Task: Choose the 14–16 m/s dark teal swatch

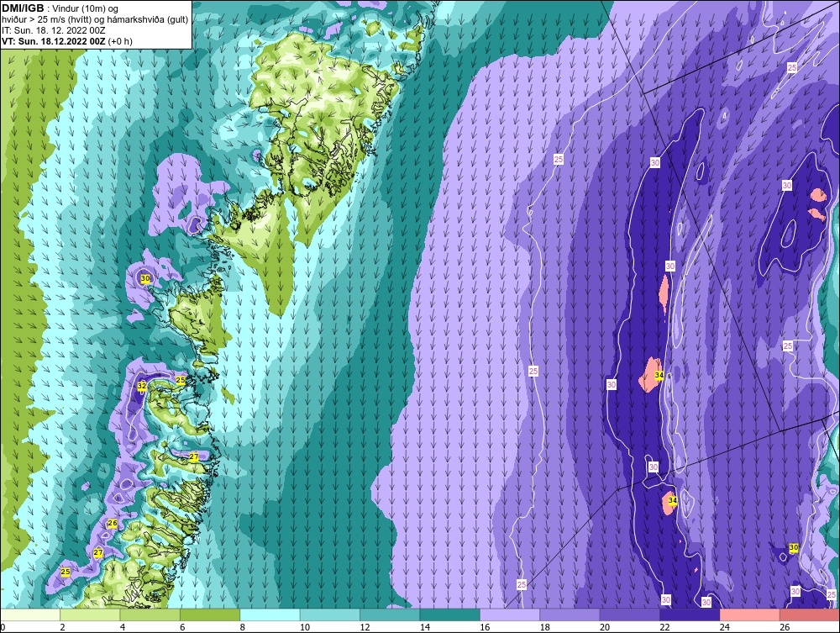Action: coord(450,615)
